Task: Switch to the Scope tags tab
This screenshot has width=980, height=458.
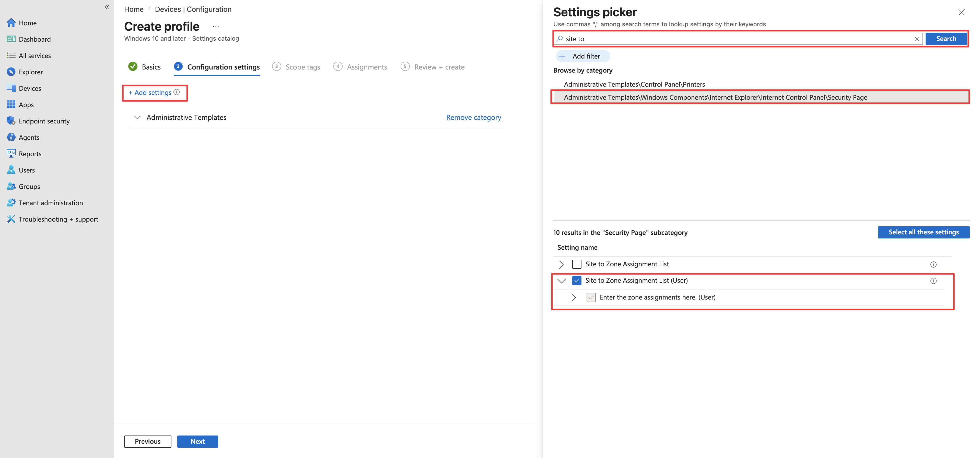Action: (x=296, y=67)
